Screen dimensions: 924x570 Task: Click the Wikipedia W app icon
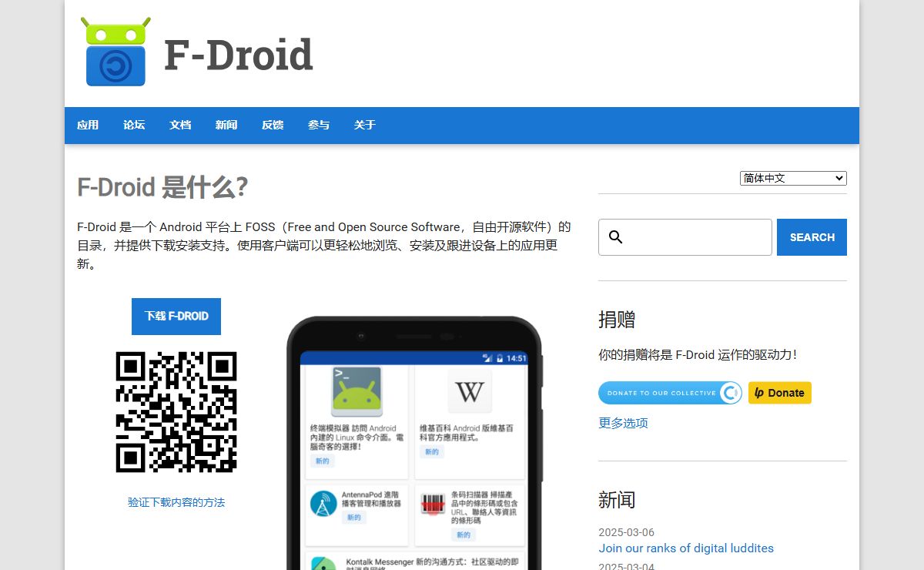pos(470,391)
